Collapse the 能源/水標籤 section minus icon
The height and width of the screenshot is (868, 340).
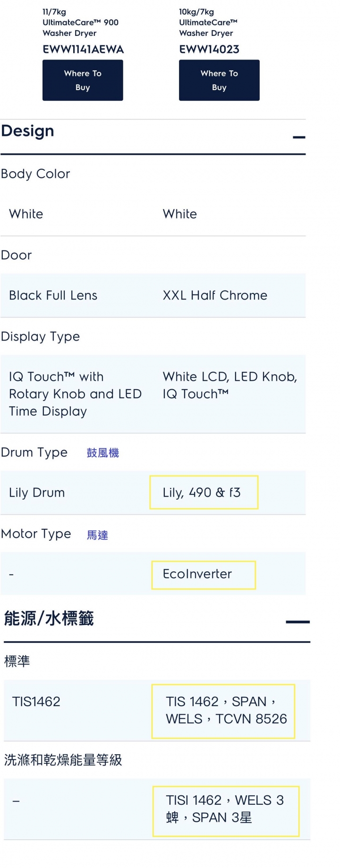click(297, 622)
